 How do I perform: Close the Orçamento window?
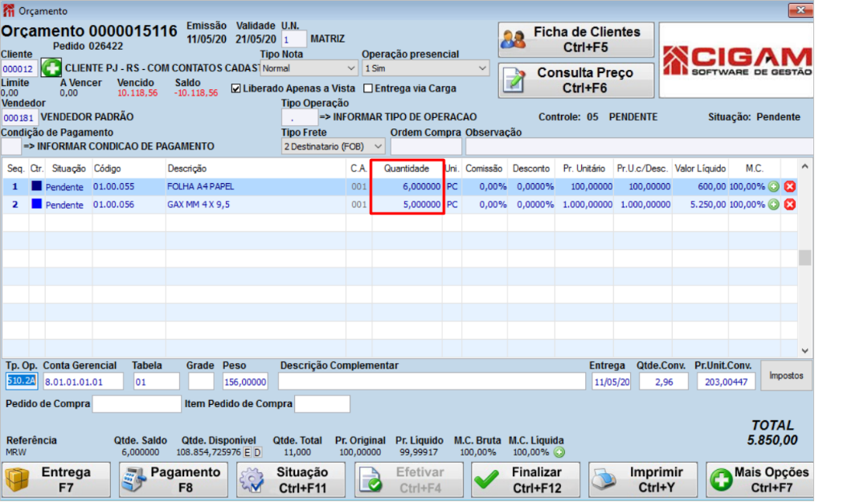(x=800, y=10)
